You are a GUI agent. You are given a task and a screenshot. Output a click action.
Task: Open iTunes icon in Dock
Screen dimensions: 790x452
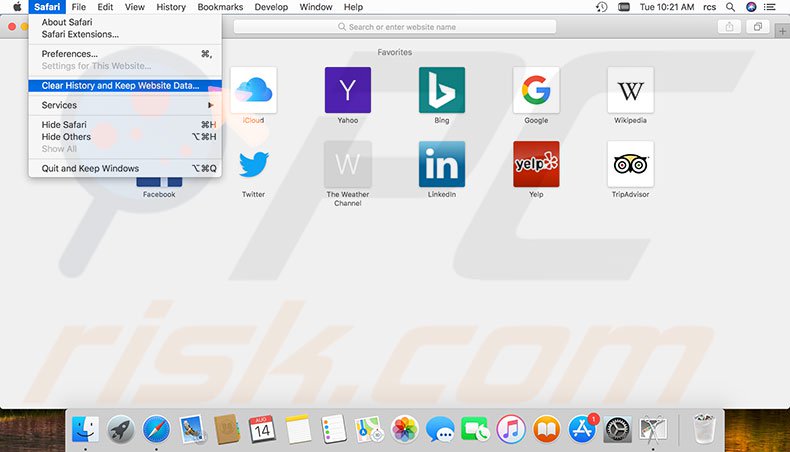511,429
